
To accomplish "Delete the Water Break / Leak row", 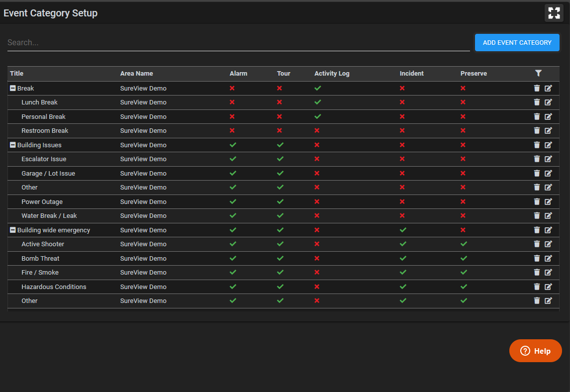I will 537,215.
